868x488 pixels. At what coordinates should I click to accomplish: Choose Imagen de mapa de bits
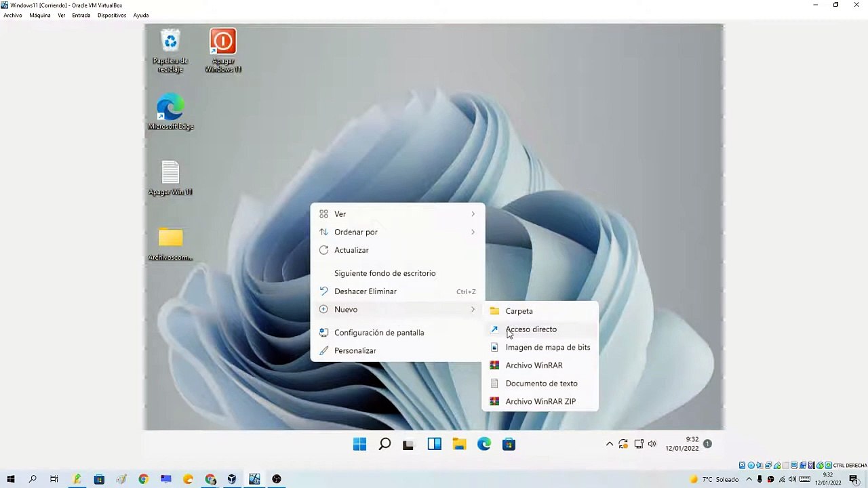pyautogui.click(x=540, y=348)
